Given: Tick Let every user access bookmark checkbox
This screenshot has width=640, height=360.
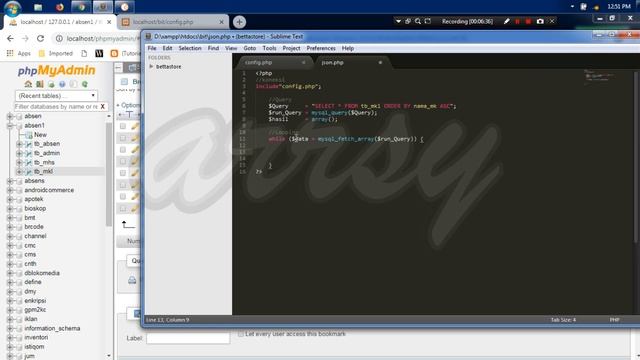Looking at the screenshot, I should pos(241,334).
